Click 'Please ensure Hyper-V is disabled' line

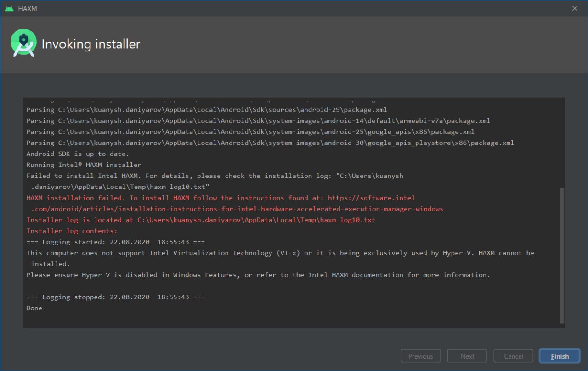coord(258,275)
